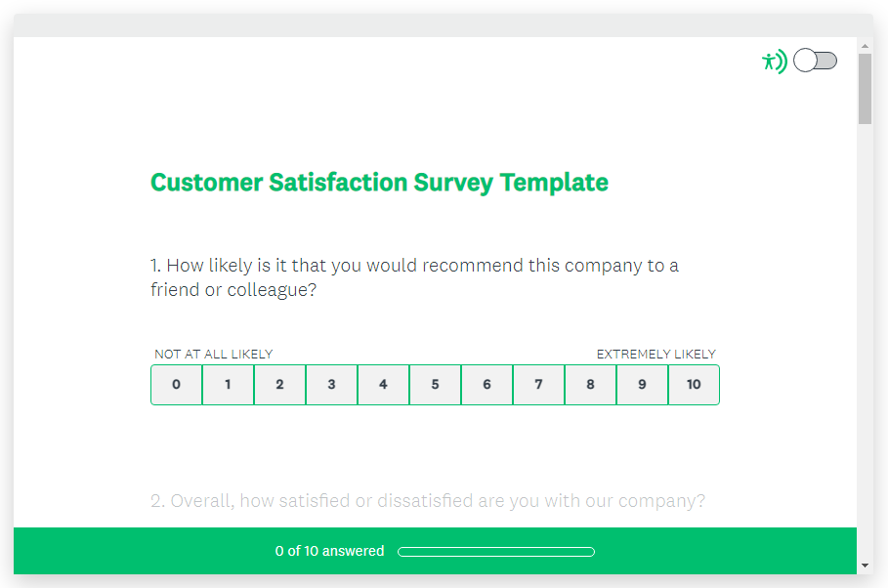Screen dimensions: 888x588
Task: Select rating 9 on the recommendation scale
Action: point(643,385)
